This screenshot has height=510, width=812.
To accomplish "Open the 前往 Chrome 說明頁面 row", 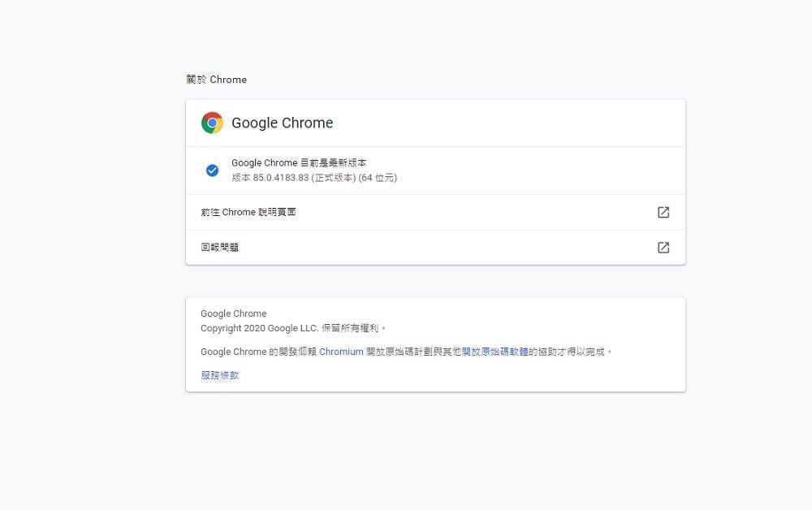I will pos(248,212).
